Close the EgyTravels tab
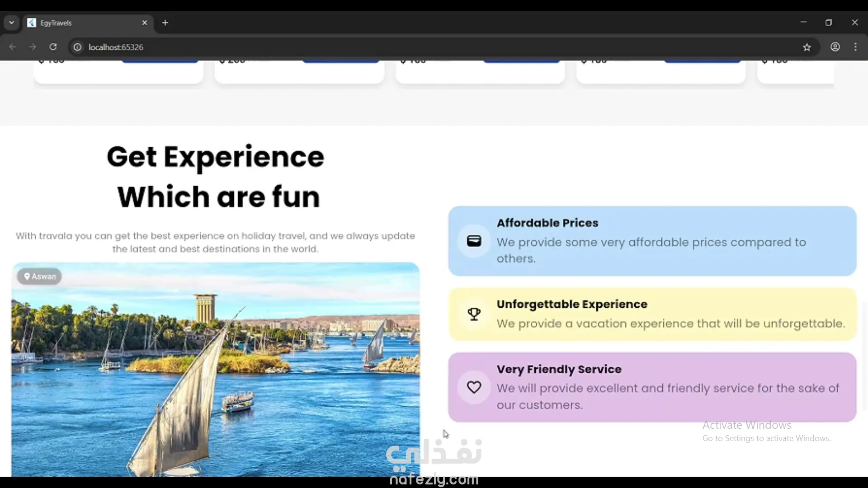Viewport: 868px width, 488px height. pos(145,23)
